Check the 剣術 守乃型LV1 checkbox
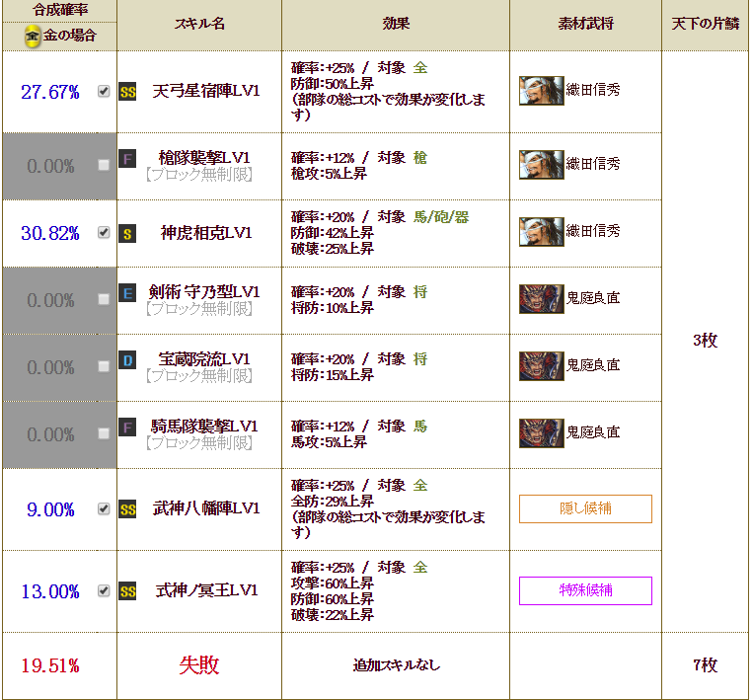The width and height of the screenshot is (753, 700). pos(104,299)
